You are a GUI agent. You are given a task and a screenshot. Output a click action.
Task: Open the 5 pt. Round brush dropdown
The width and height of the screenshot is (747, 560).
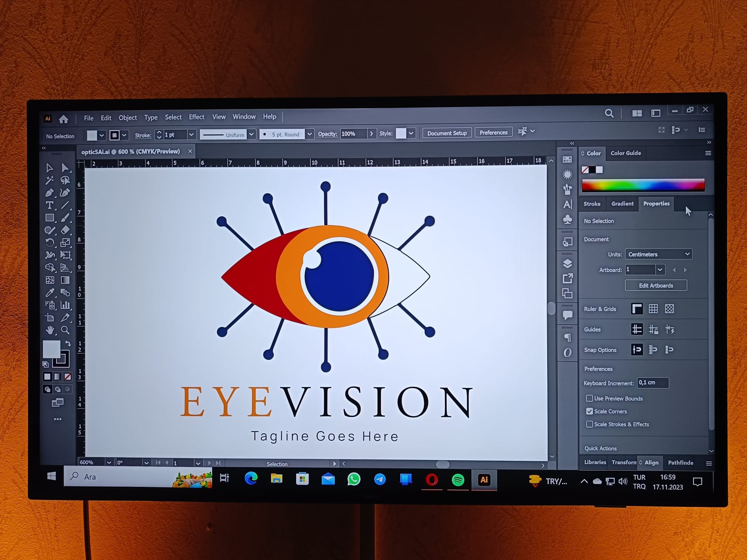coord(310,134)
